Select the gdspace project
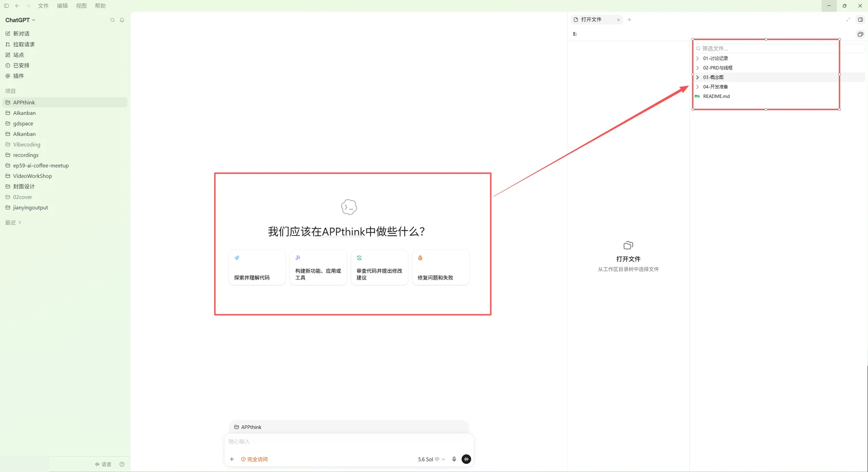Viewport: 868px width, 472px height. click(x=65, y=123)
